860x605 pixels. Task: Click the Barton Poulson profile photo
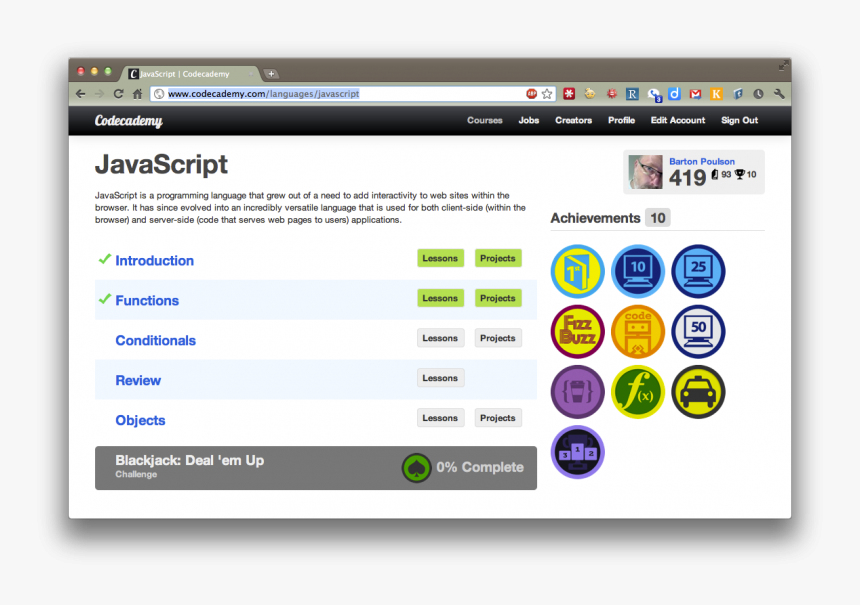(646, 172)
